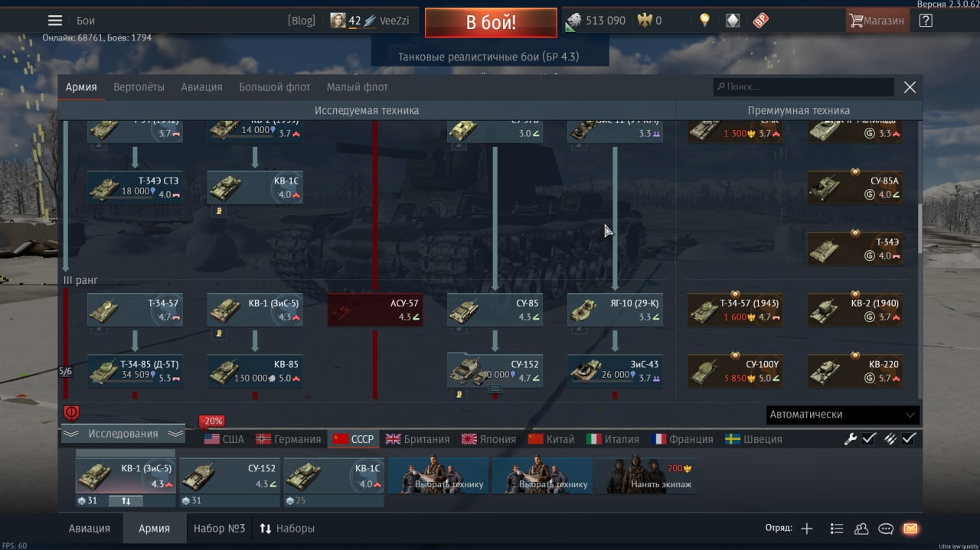Open the squad list icon

click(836, 529)
